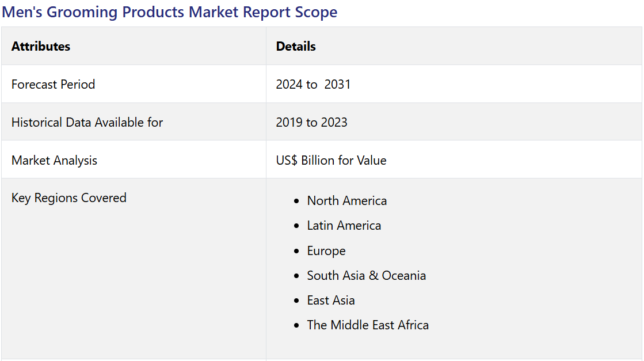Select the South Asia & Oceania entry
The image size is (644, 361).
click(x=366, y=276)
